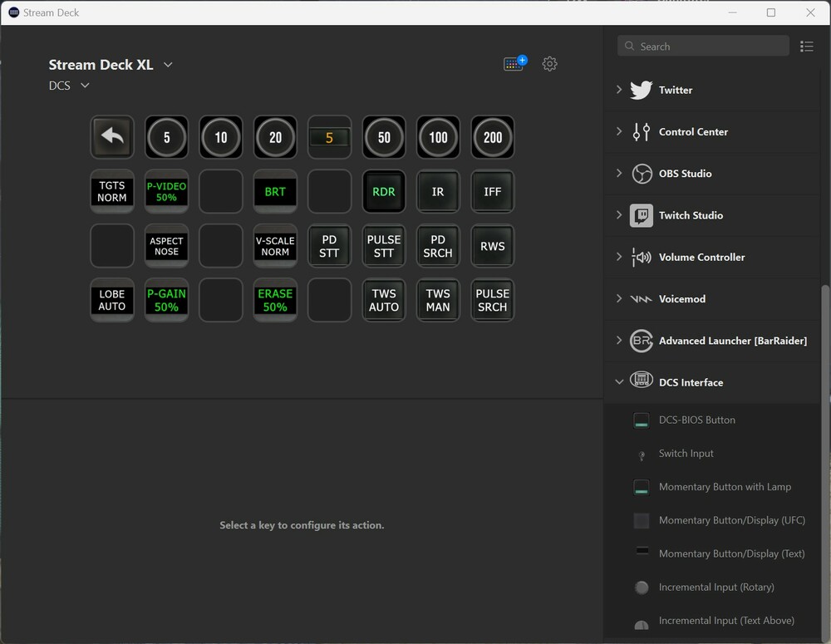Image resolution: width=831 pixels, height=644 pixels.
Task: Select the ERASE 50% key
Action: click(x=275, y=300)
